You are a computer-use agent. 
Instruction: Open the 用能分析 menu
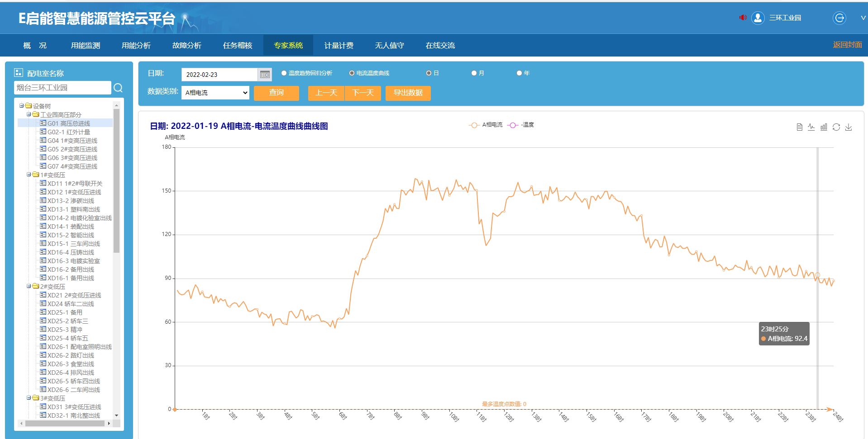point(136,46)
